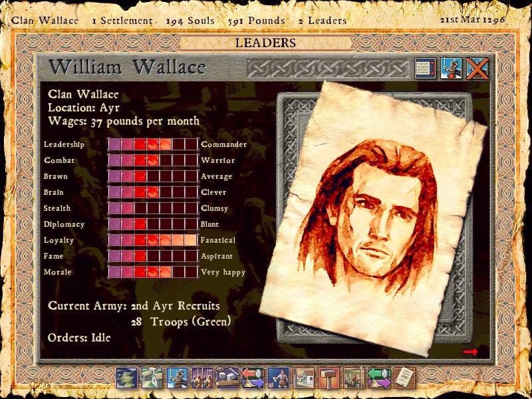Open the single building (house) icon
This screenshot has height=399, width=532.
click(303, 378)
